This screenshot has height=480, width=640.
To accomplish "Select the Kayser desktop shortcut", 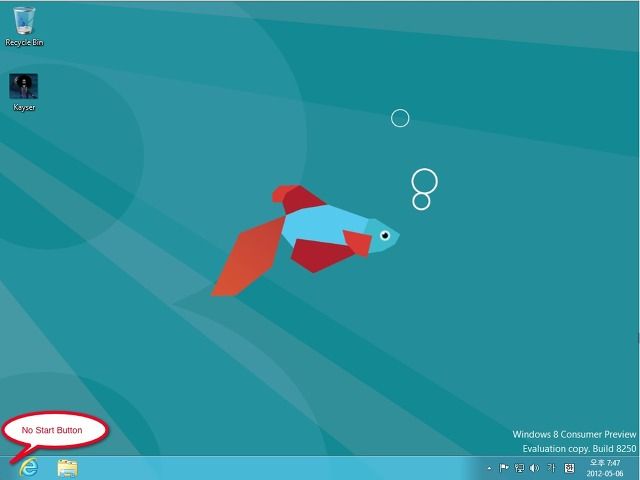I will tap(24, 92).
